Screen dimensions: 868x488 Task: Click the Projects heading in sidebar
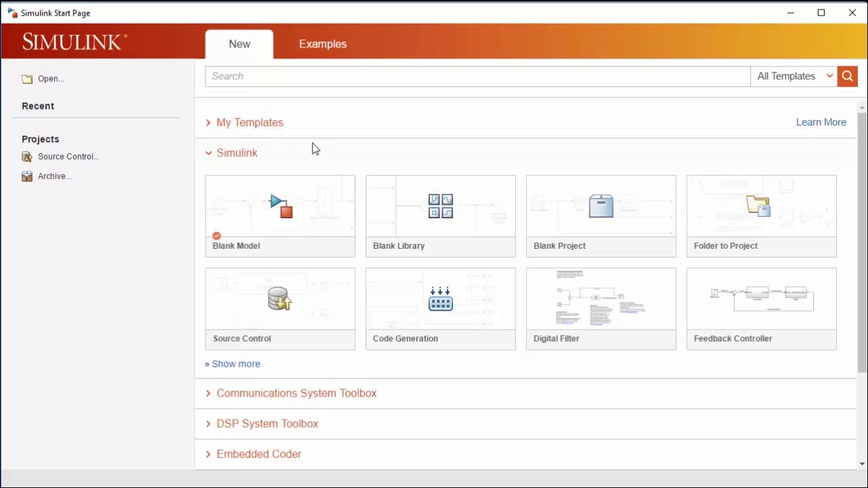coord(41,139)
